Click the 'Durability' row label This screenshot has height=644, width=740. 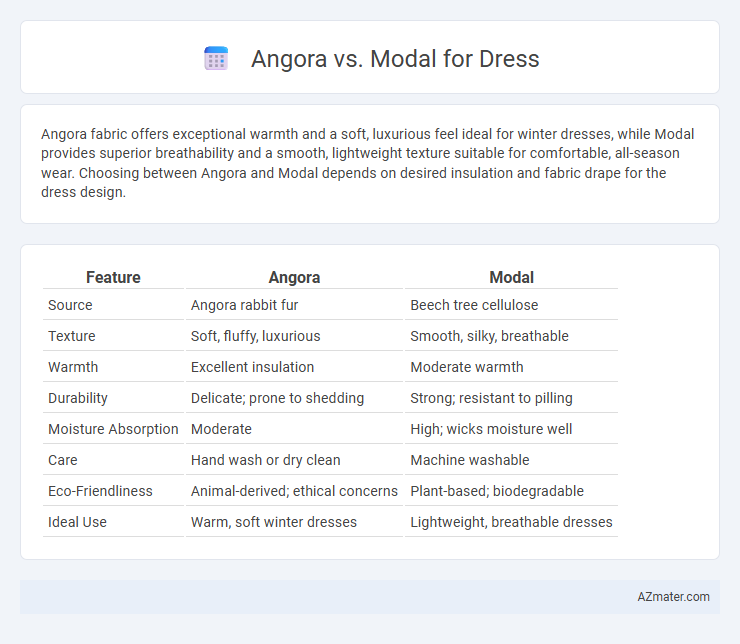click(x=78, y=398)
